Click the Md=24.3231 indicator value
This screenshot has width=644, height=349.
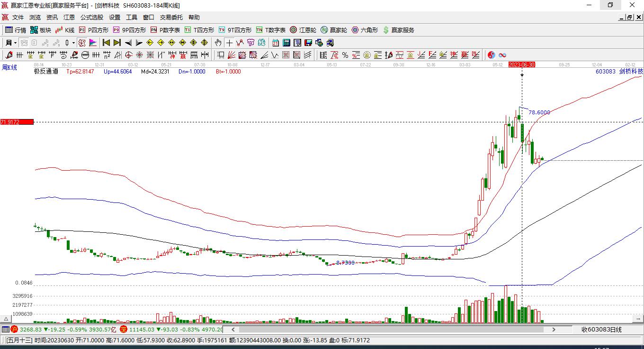pyautogui.click(x=154, y=72)
